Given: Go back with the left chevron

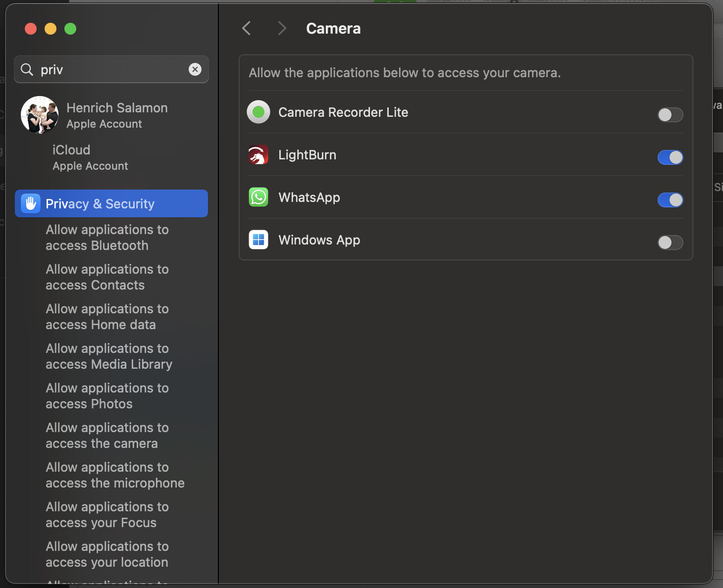Looking at the screenshot, I should (247, 28).
